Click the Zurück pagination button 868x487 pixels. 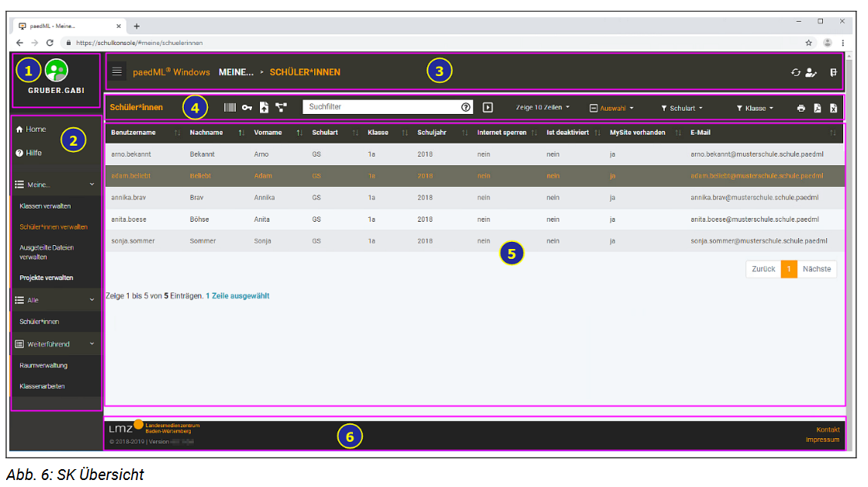(x=763, y=269)
